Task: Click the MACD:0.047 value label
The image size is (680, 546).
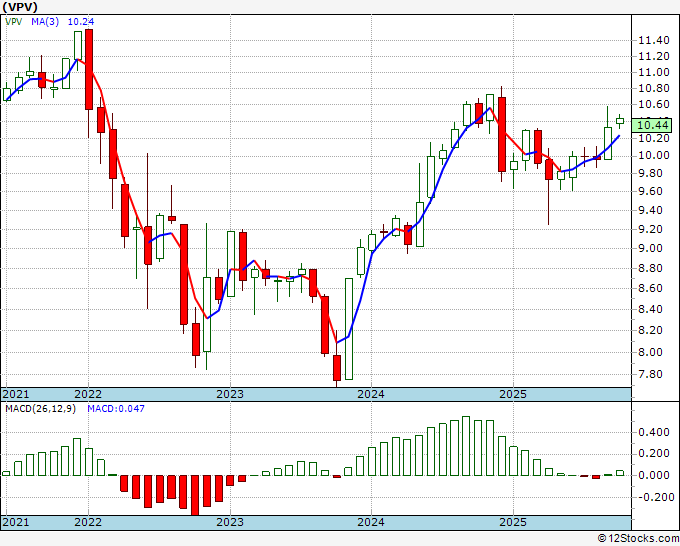Action: point(116,409)
